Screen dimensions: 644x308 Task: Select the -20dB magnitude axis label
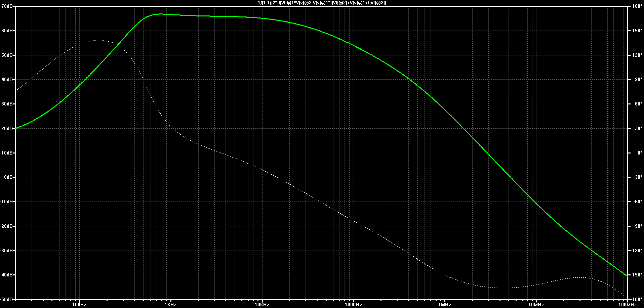pyautogui.click(x=6, y=226)
